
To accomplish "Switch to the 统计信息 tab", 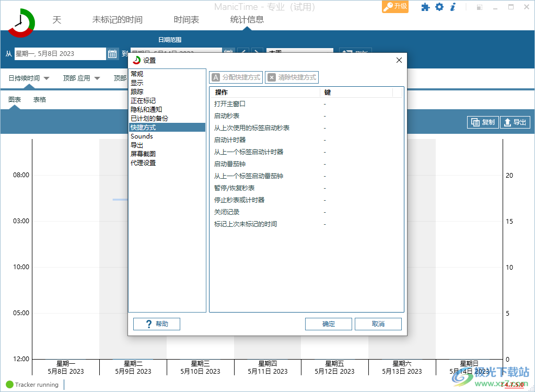I will tap(247, 20).
